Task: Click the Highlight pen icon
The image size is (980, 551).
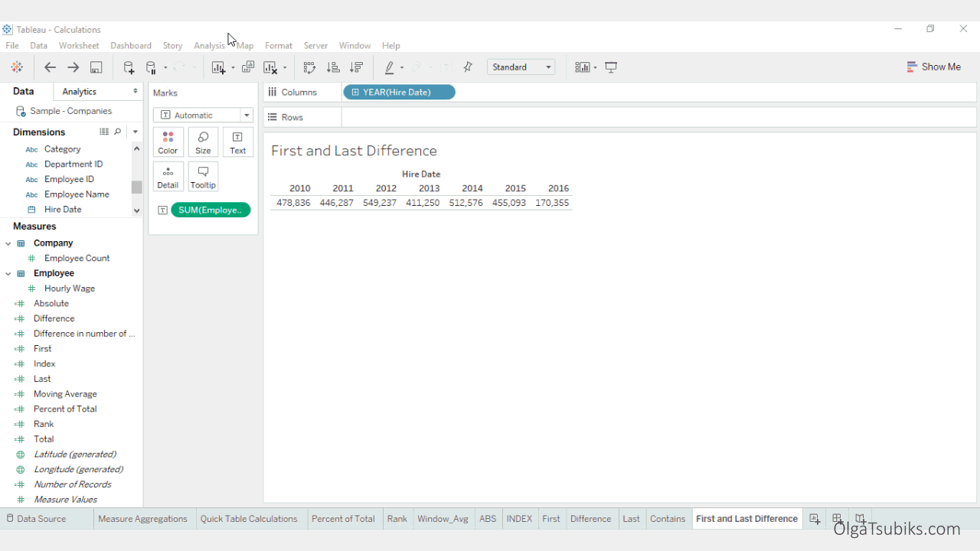Action: tap(390, 67)
